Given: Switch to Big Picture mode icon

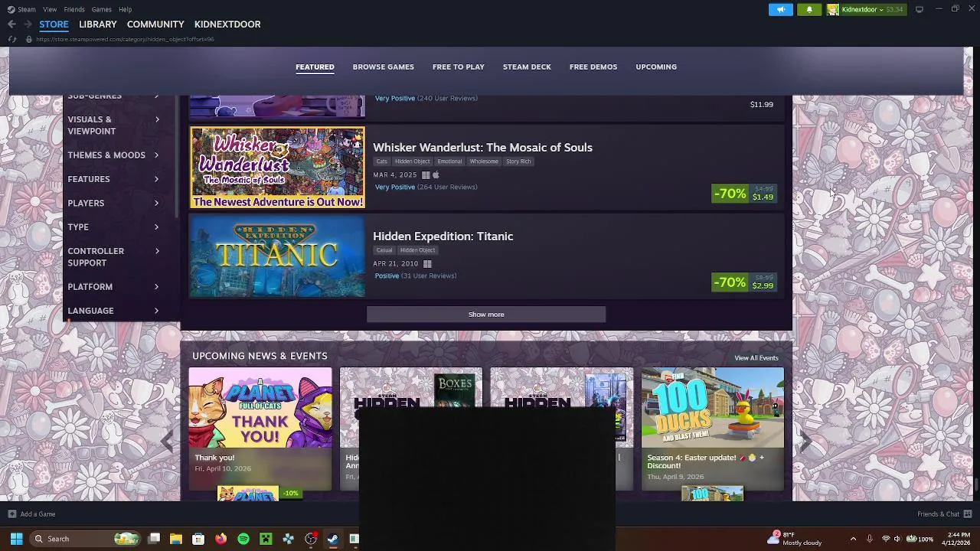Looking at the screenshot, I should [x=919, y=9].
